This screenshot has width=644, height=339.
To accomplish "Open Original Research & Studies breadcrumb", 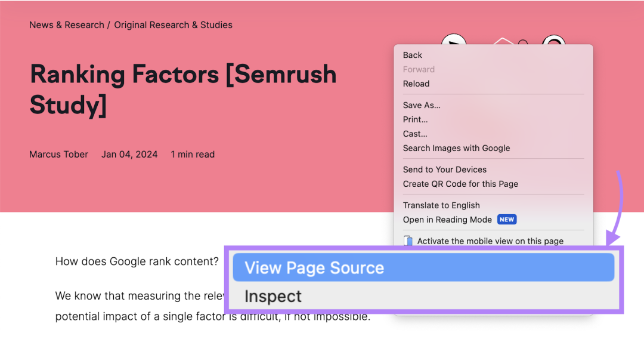I will coord(173,25).
